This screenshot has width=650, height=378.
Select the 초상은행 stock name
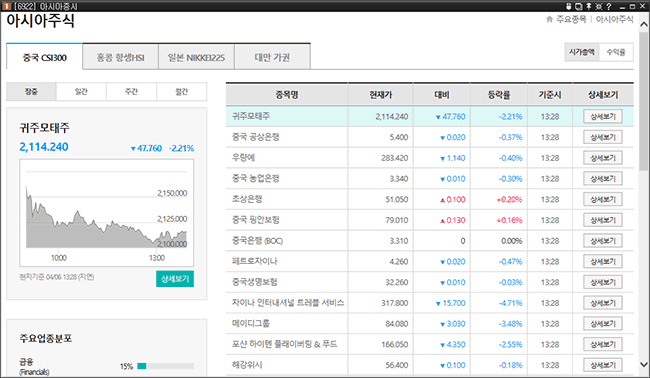pyautogui.click(x=247, y=199)
